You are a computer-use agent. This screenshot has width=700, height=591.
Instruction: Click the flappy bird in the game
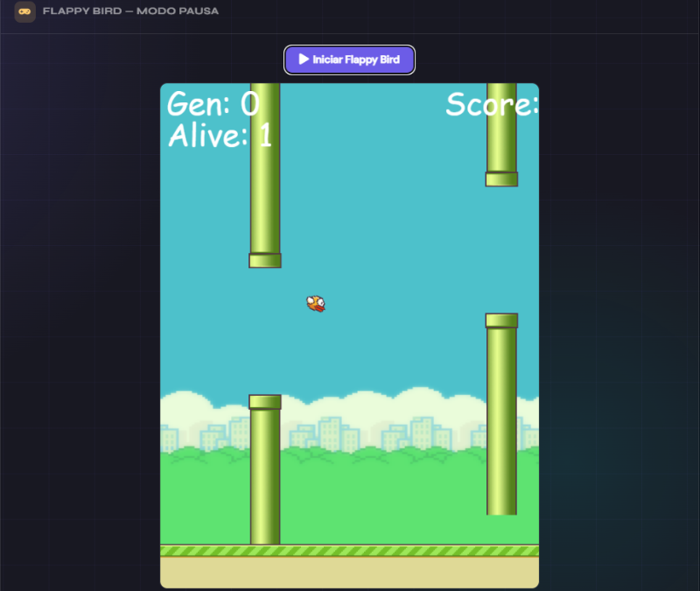(316, 303)
